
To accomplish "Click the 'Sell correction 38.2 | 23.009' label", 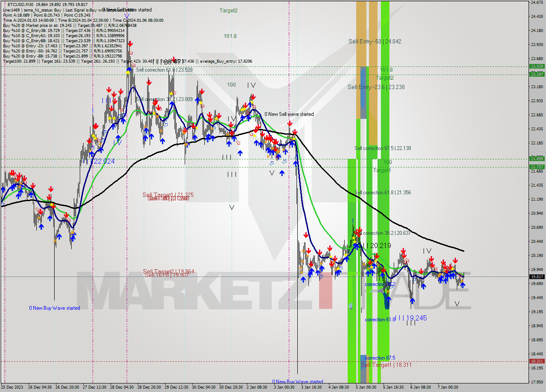I will coord(164,99).
